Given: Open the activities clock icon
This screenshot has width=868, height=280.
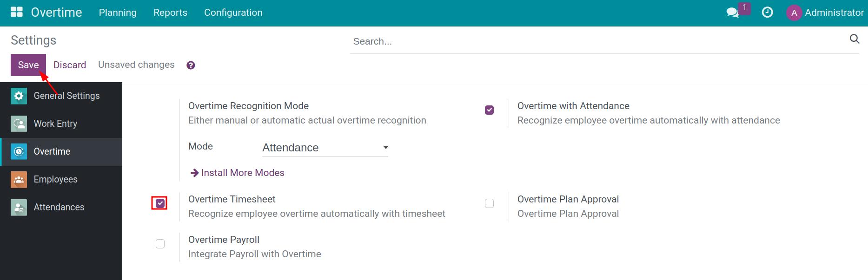Looking at the screenshot, I should coord(767,13).
